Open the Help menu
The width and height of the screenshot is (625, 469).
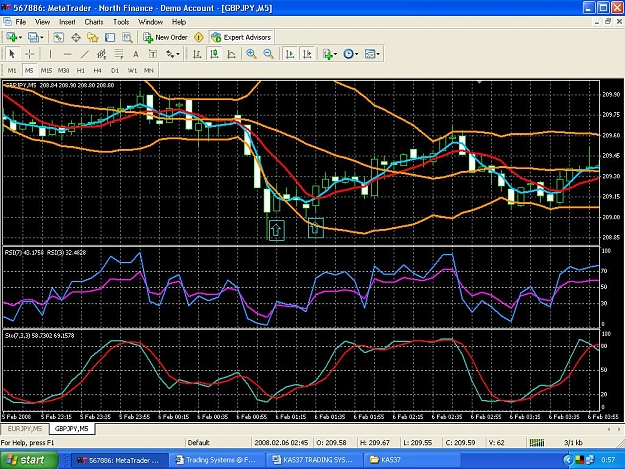(x=179, y=22)
